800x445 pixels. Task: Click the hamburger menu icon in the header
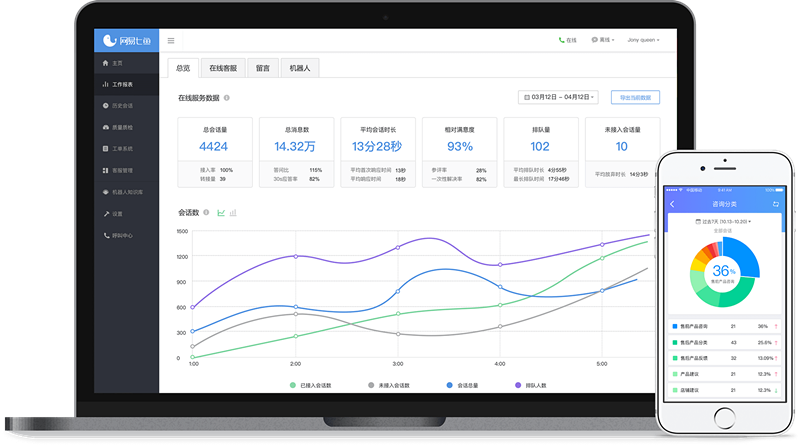click(x=171, y=41)
